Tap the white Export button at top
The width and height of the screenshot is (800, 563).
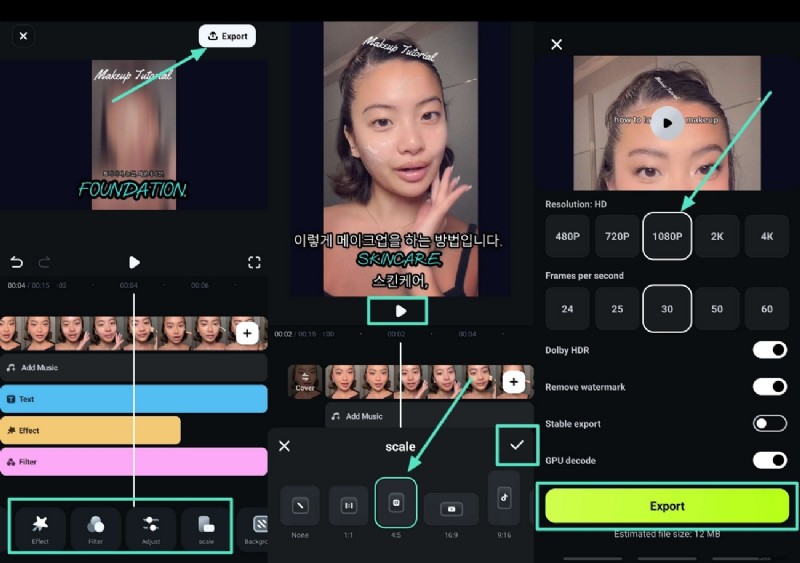[227, 36]
